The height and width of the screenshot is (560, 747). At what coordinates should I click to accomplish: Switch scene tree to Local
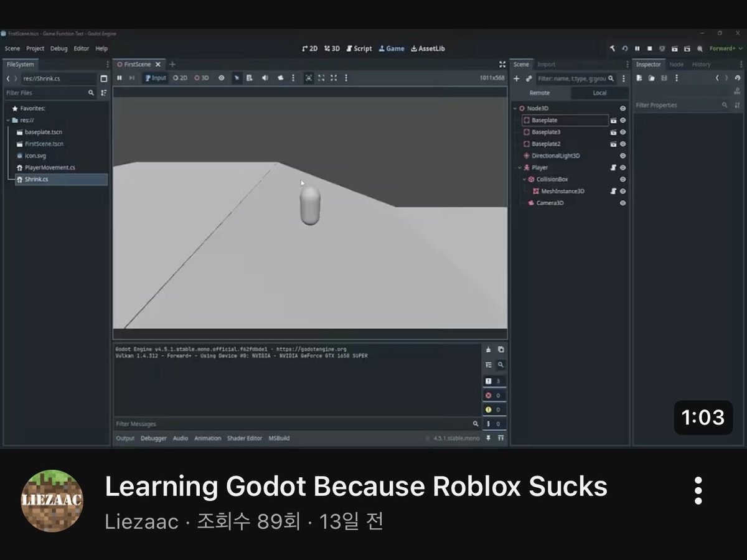tap(600, 93)
